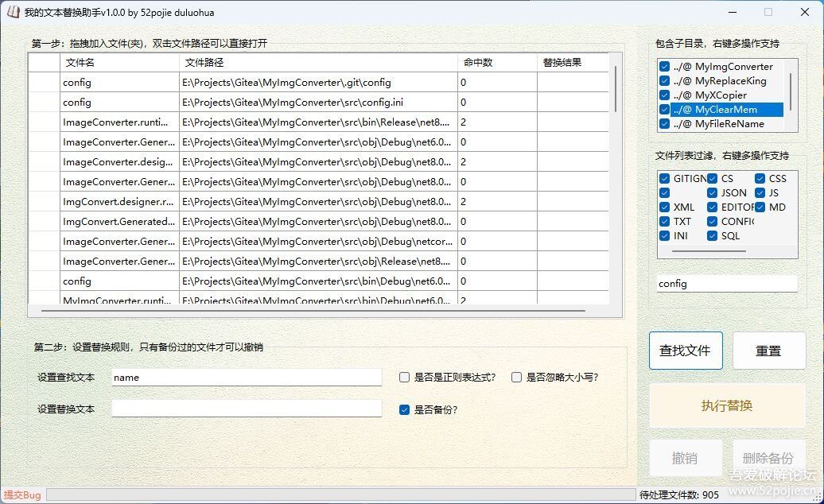Click the 重置 button
Image resolution: width=824 pixels, height=504 pixels.
click(x=768, y=350)
